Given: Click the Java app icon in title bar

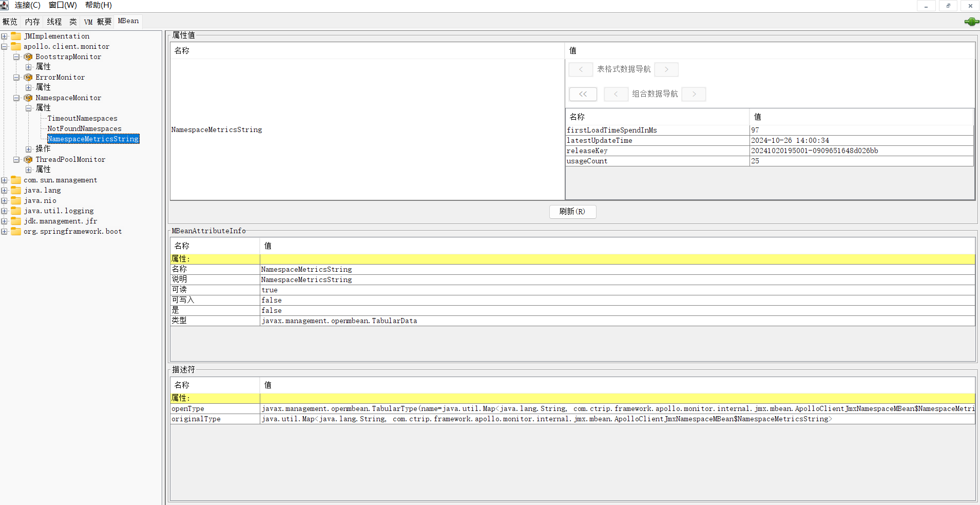Looking at the screenshot, I should [x=4, y=5].
